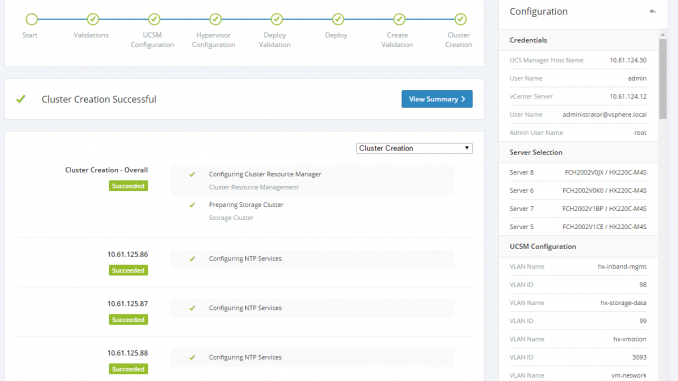Click the Cluster Creation Successful message
Image resolution: width=678 pixels, height=381 pixels.
pyautogui.click(x=99, y=99)
